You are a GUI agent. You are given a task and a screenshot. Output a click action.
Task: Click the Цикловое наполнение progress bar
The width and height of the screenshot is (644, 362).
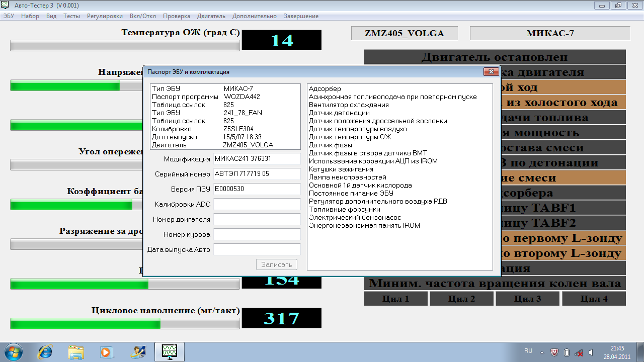coord(125,324)
